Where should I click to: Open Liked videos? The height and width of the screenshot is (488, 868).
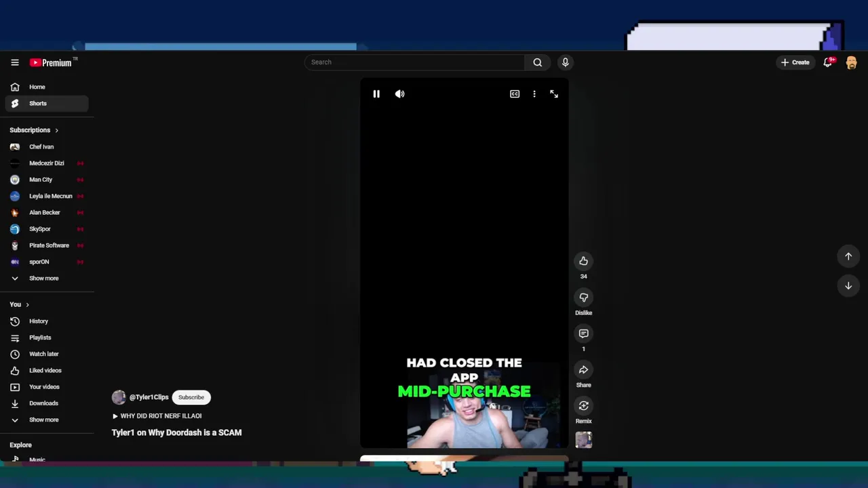point(47,370)
